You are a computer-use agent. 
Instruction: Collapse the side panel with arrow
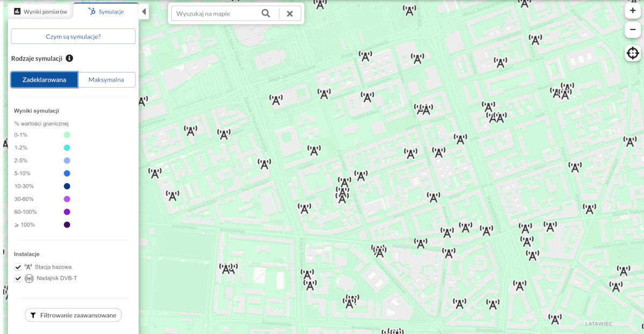click(144, 12)
